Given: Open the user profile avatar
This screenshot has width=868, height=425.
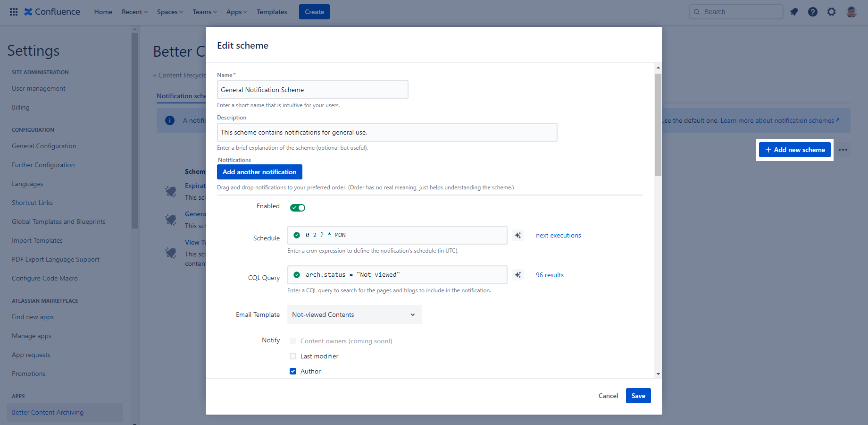Looking at the screenshot, I should click(851, 12).
